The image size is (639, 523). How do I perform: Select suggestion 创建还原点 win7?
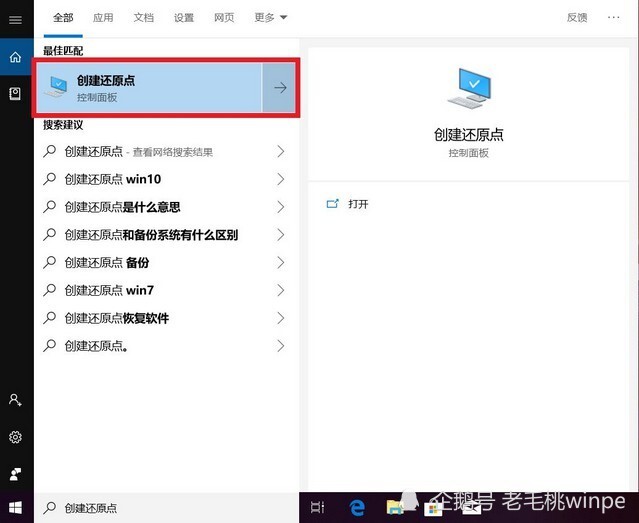tap(109, 290)
